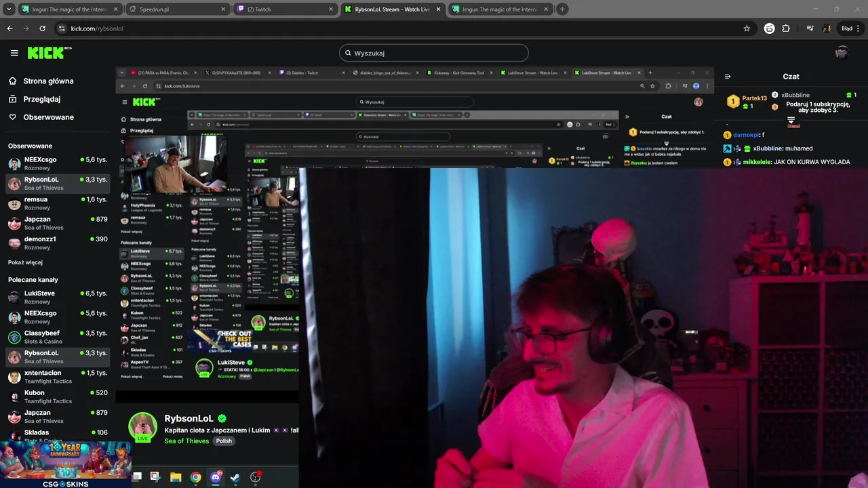The width and height of the screenshot is (868, 488).
Task: Click the verified badge next to RybsonLoL
Action: point(222,418)
